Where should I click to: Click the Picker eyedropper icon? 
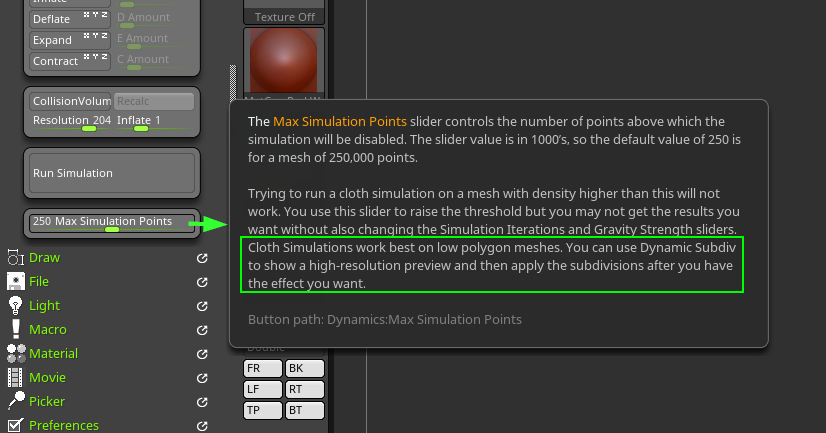(16, 401)
